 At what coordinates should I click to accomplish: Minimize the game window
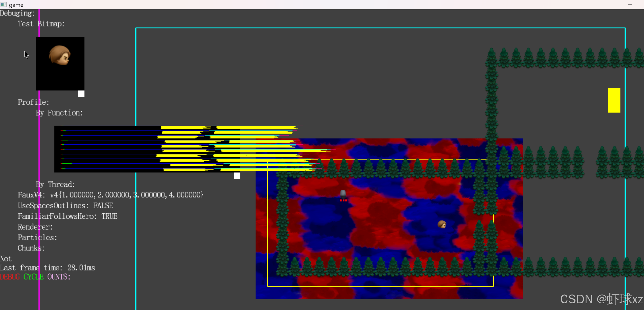(630, 4)
